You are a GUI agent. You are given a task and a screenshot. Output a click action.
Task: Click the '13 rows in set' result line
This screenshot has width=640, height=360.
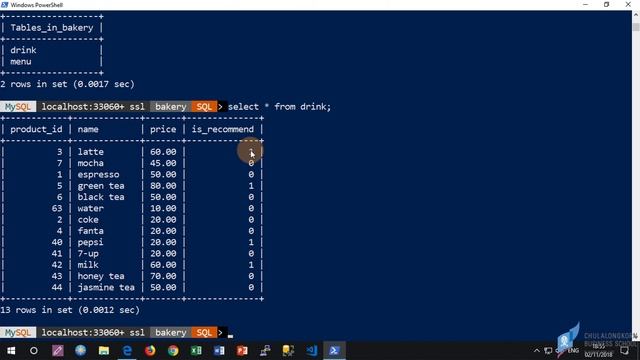(70, 310)
